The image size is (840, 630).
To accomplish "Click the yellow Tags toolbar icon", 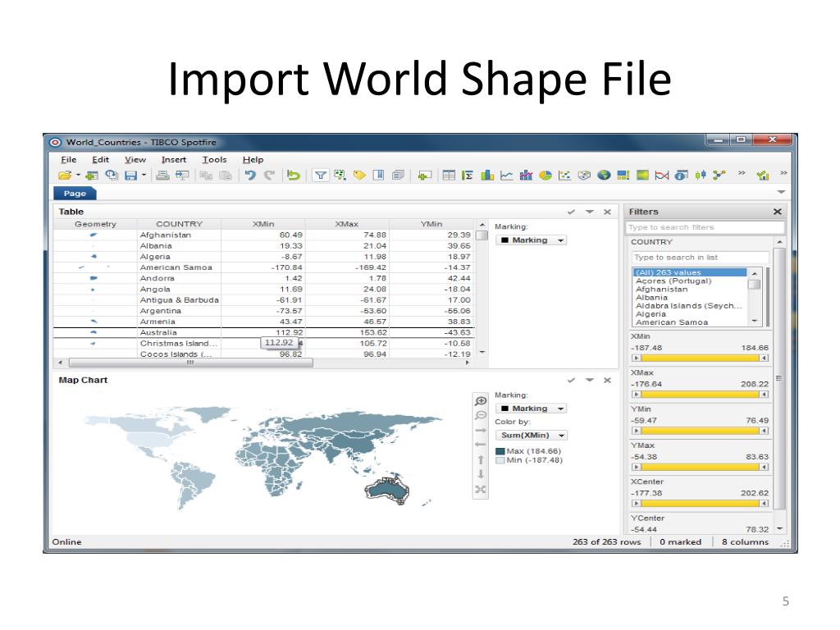I will 359,176.
